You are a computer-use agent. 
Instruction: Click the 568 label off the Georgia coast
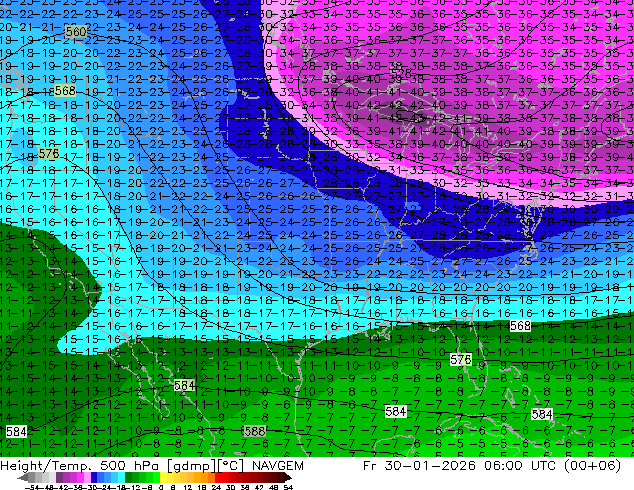click(x=520, y=325)
